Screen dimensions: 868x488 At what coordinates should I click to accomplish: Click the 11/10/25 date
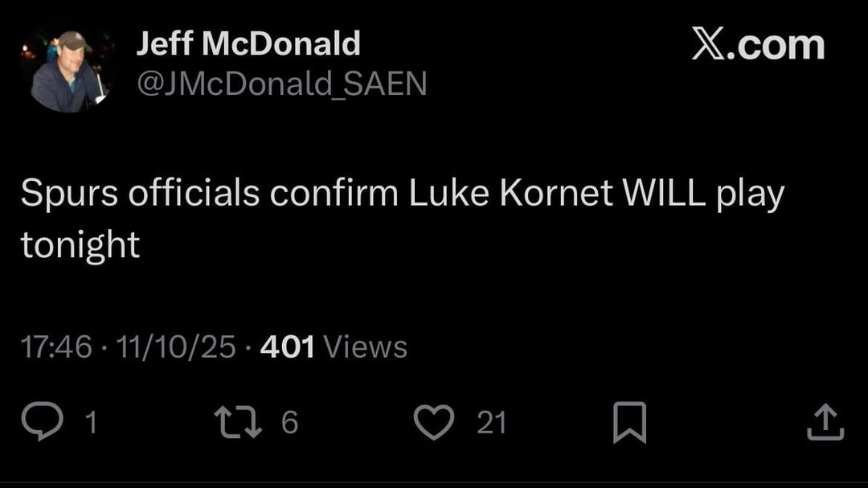pos(175,347)
